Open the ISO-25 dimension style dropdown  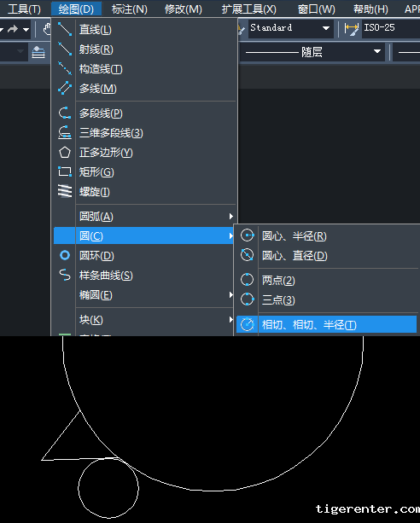(391, 28)
